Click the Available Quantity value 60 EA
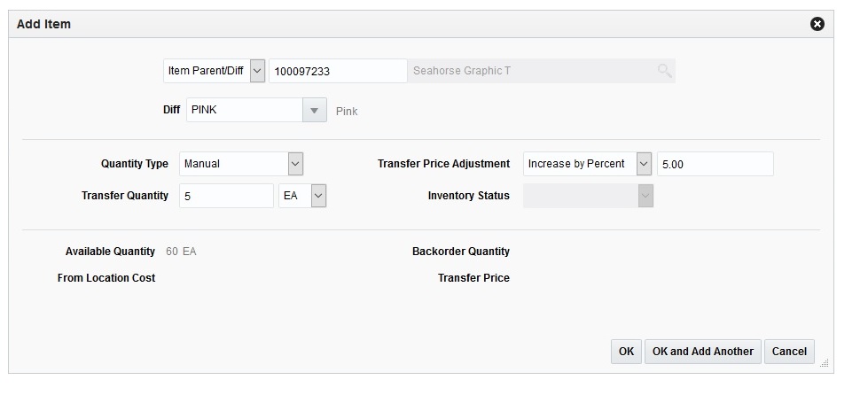Image resolution: width=868 pixels, height=411 pixels. 181,252
